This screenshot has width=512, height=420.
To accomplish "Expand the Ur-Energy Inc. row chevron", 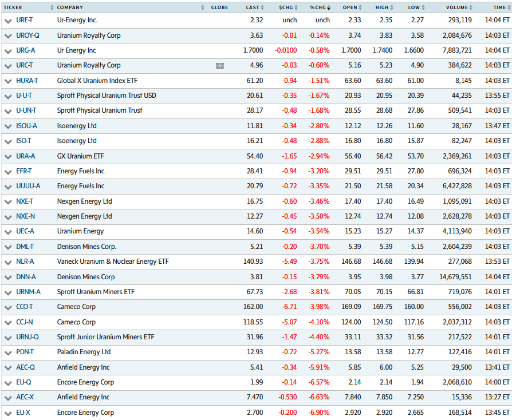I will 8,20.
